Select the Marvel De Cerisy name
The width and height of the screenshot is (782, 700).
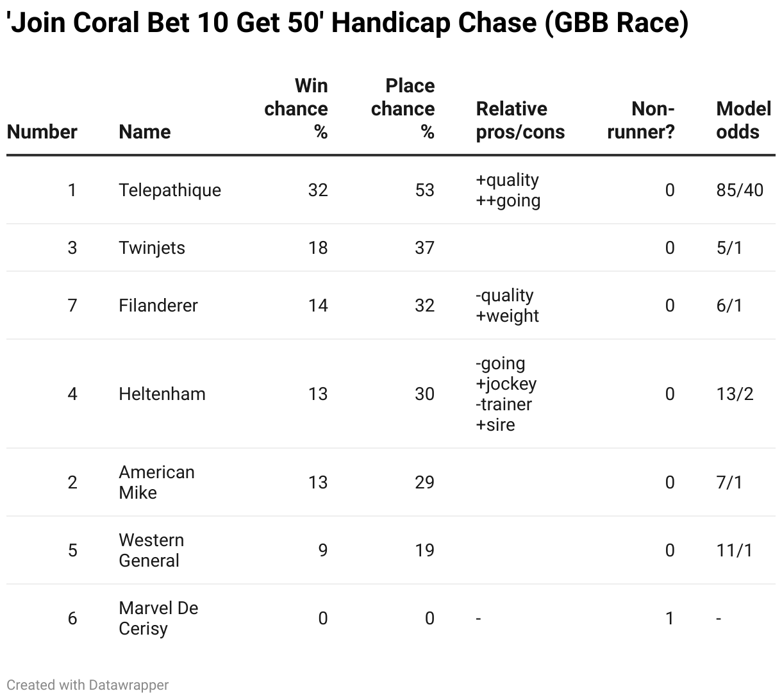point(158,619)
